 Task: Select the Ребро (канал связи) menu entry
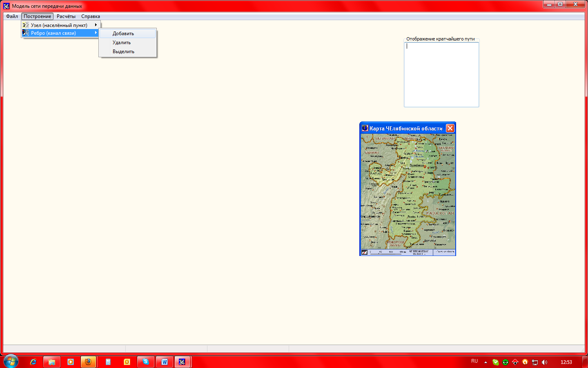61,33
